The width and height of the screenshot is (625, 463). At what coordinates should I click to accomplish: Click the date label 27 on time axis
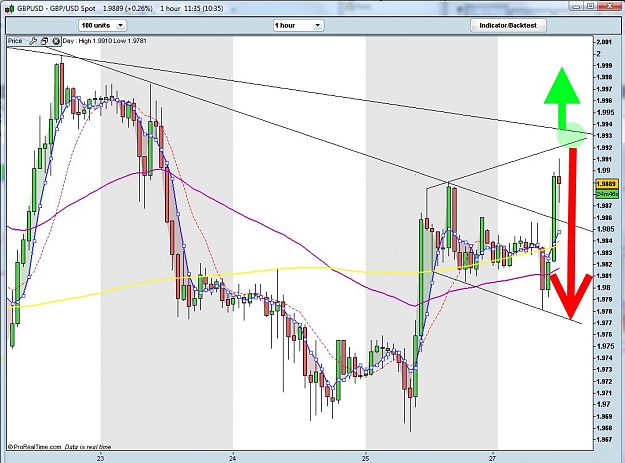(x=493, y=458)
